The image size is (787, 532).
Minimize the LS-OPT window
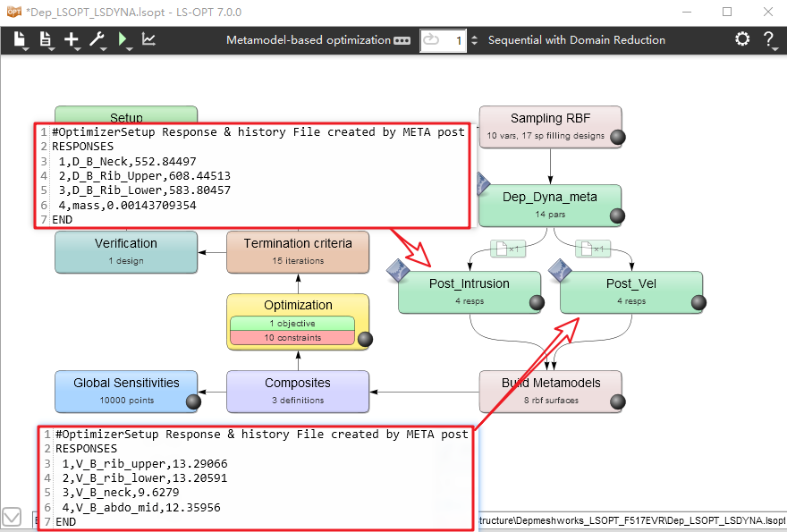[687, 12]
